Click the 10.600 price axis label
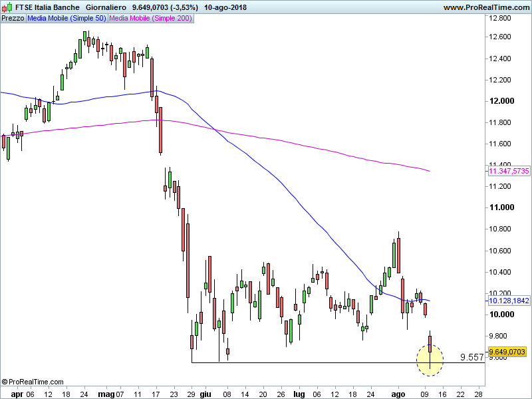The width and height of the screenshot is (532, 399). click(x=500, y=251)
